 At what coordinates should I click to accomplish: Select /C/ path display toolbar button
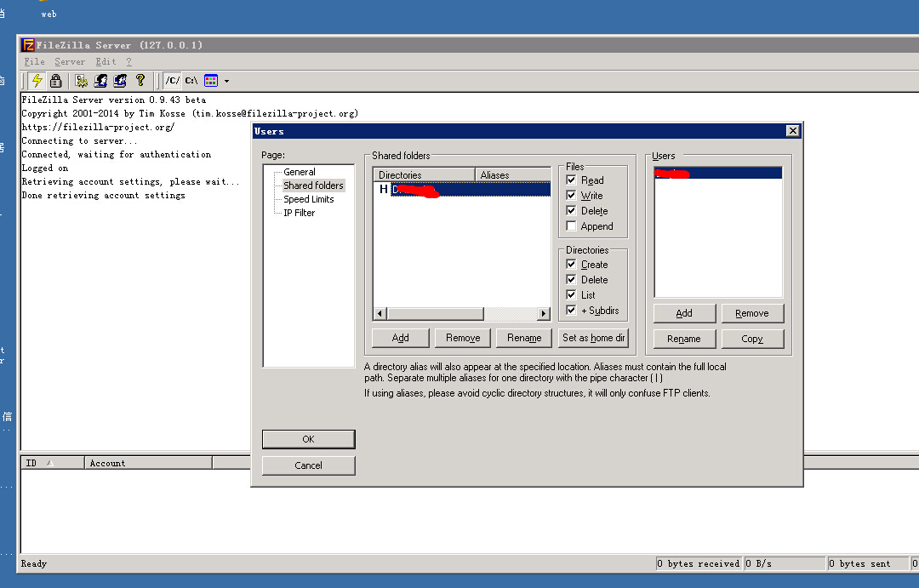point(172,80)
